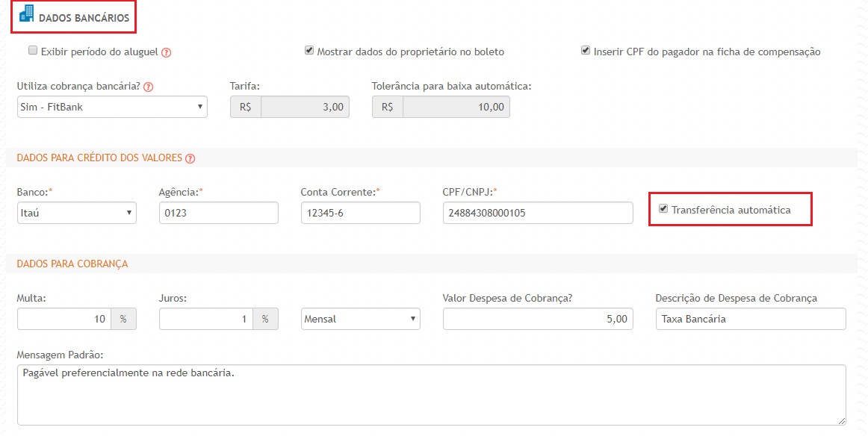Click help icon beside Exibir período do aluguel

coord(167,52)
